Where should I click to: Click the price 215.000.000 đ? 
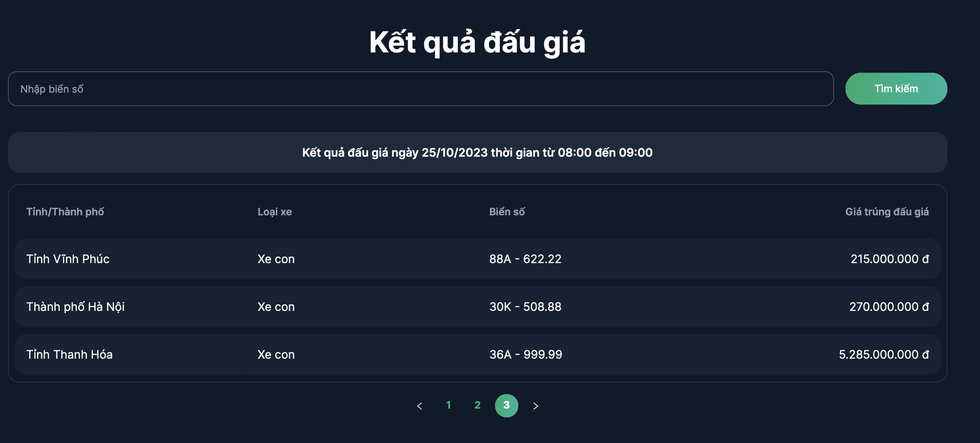[x=889, y=259]
